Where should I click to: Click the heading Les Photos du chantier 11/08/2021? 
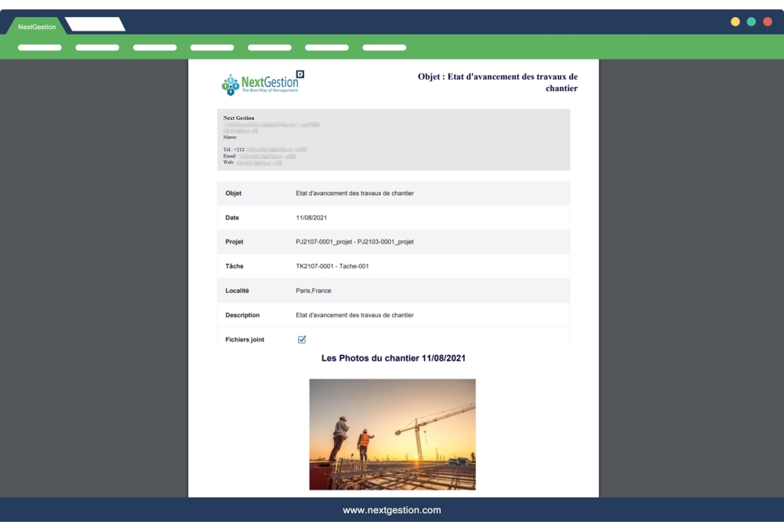click(x=394, y=358)
